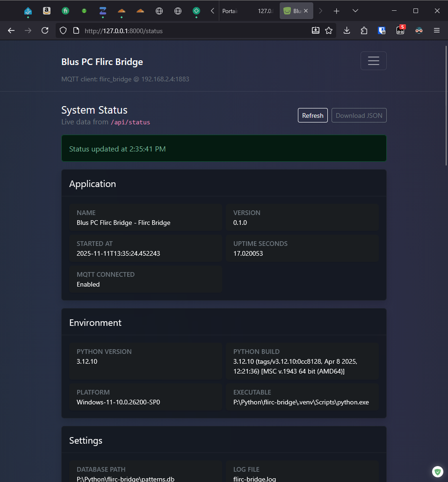Click the page vertical scrollbar
448x482 pixels.
[446, 106]
